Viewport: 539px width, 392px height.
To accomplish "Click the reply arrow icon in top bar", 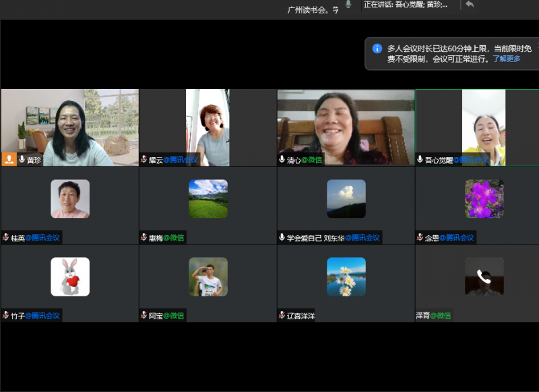I will tap(470, 5).
